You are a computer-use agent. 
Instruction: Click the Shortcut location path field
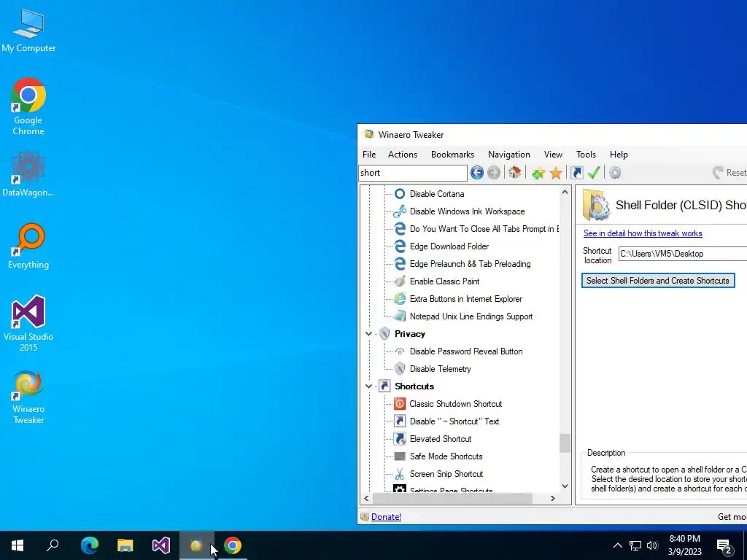coord(683,254)
